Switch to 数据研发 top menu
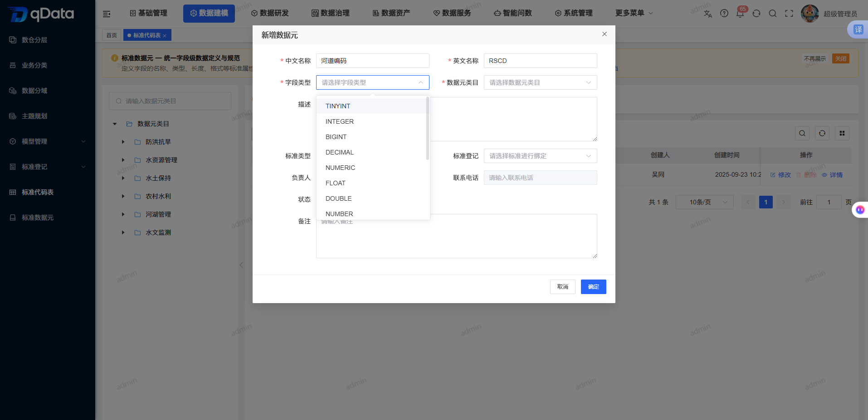Screen dimensions: 868x420 [270, 13]
